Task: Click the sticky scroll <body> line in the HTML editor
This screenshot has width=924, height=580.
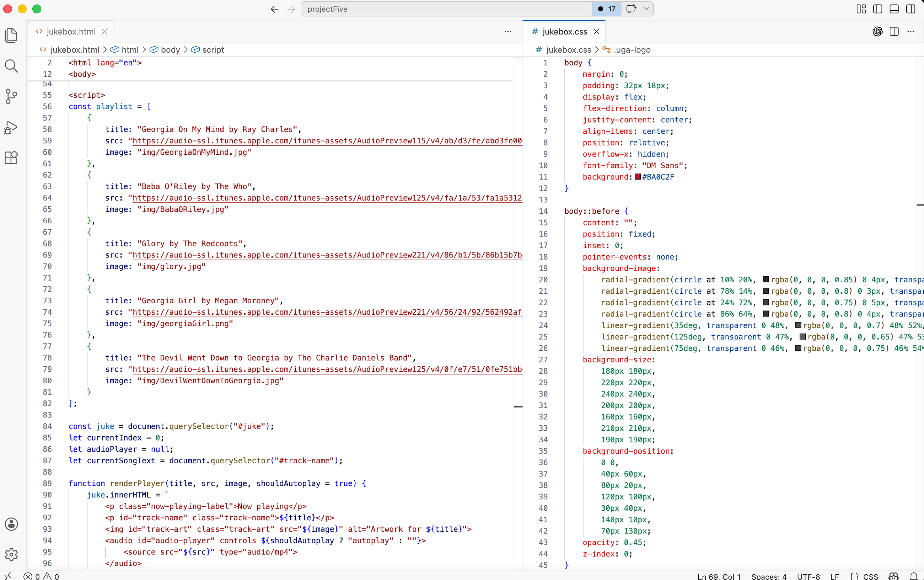Action: [82, 74]
